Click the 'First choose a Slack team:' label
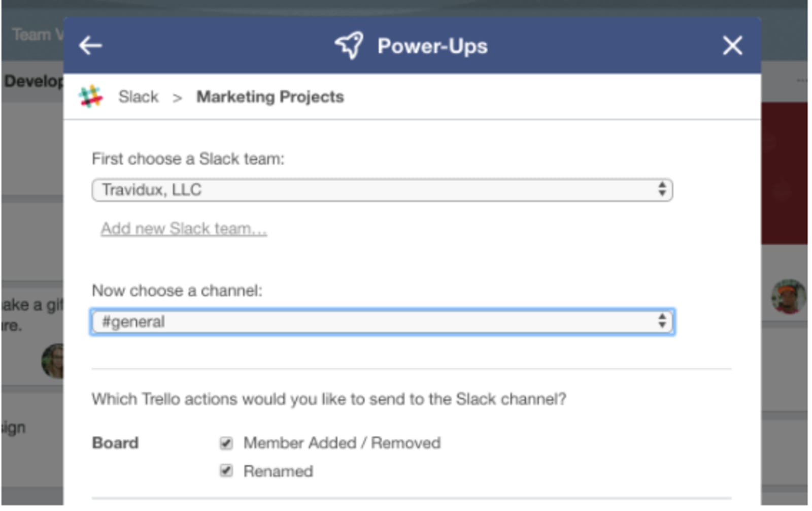The width and height of the screenshot is (812, 511). point(188,159)
